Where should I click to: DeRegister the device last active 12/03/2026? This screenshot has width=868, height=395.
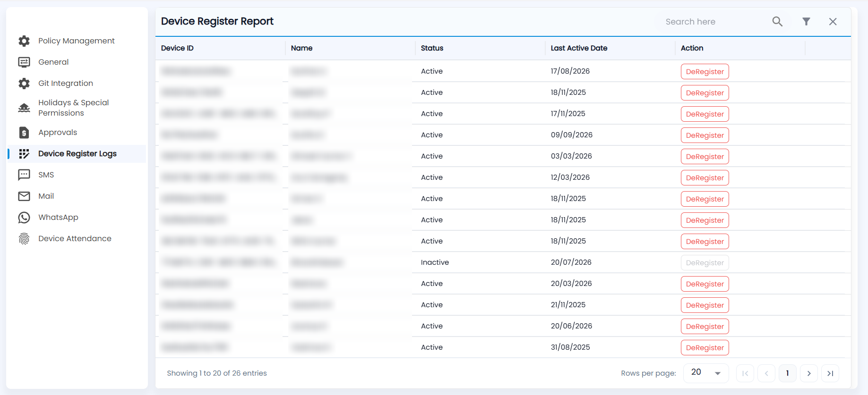coord(705,178)
